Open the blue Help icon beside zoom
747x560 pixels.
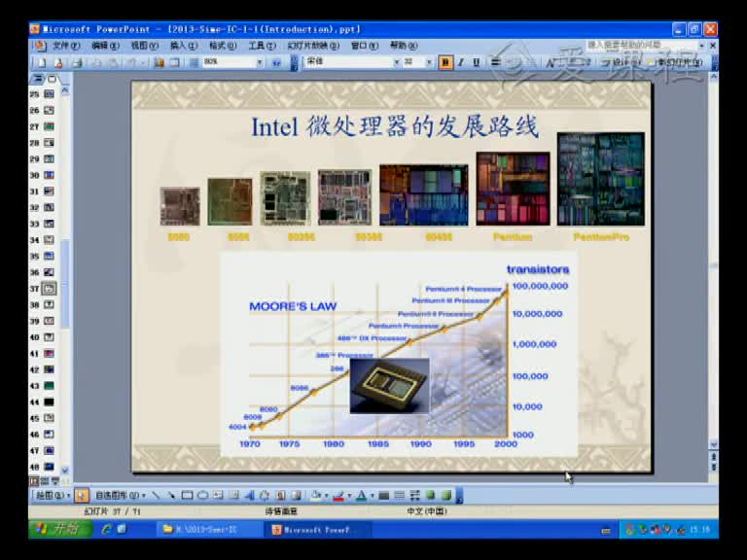pos(276,62)
